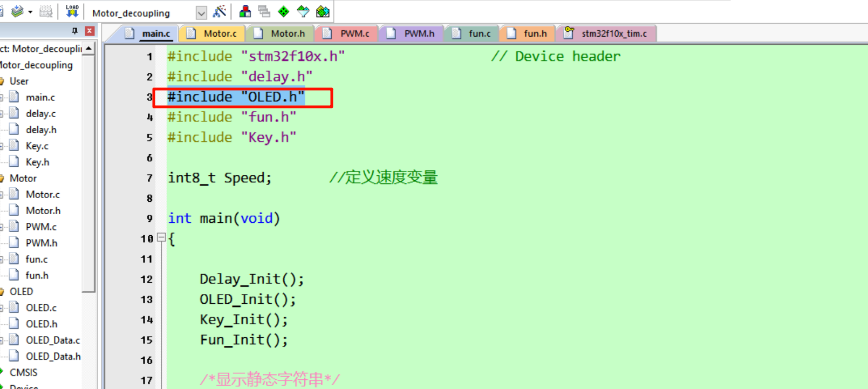Click the project panel vertical scrollbar thumb
Viewport: 868px width, 389px height.
coord(89,173)
